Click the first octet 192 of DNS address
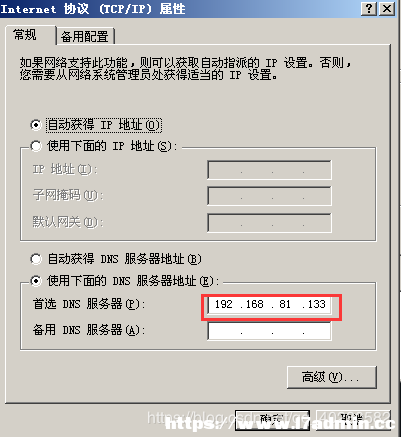The image size is (401, 437). coord(223,304)
